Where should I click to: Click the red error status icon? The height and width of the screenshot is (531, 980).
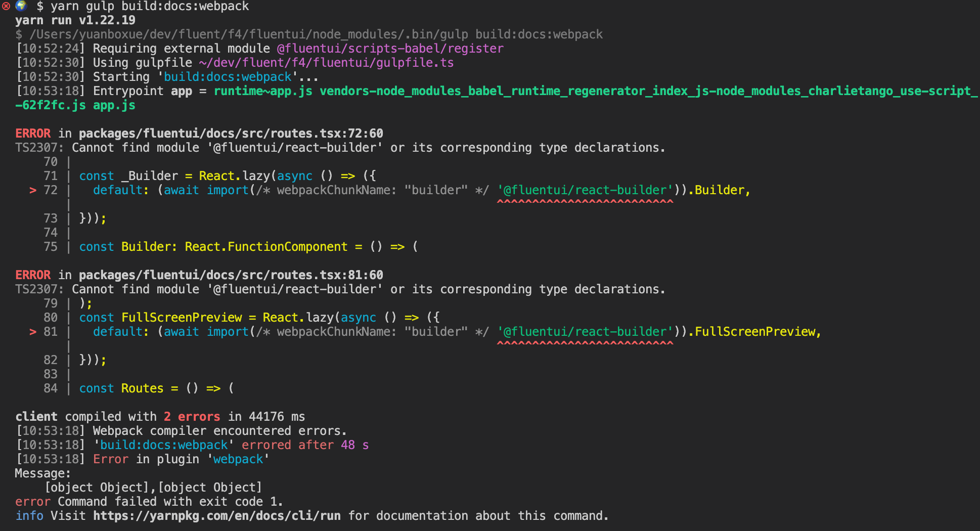(x=5, y=6)
